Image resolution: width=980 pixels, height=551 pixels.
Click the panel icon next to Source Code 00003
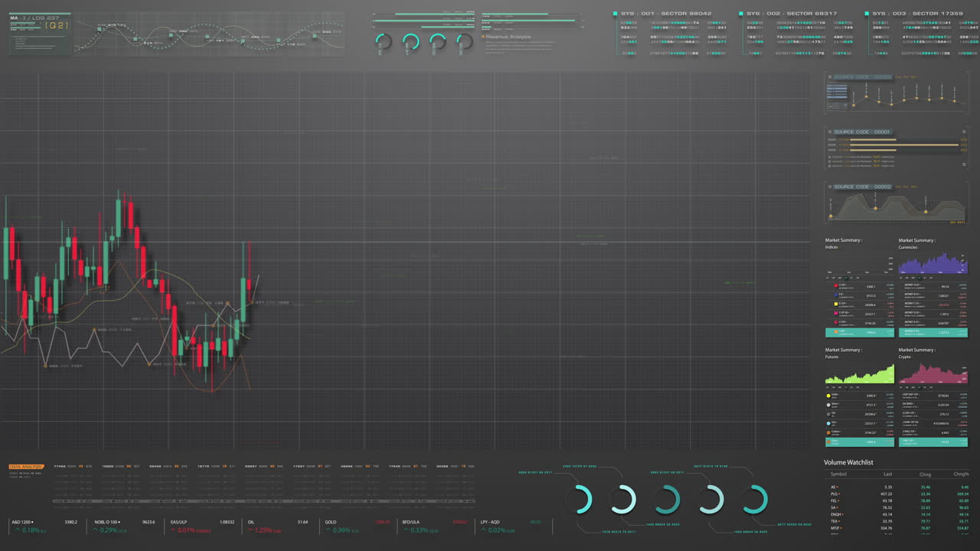click(829, 77)
